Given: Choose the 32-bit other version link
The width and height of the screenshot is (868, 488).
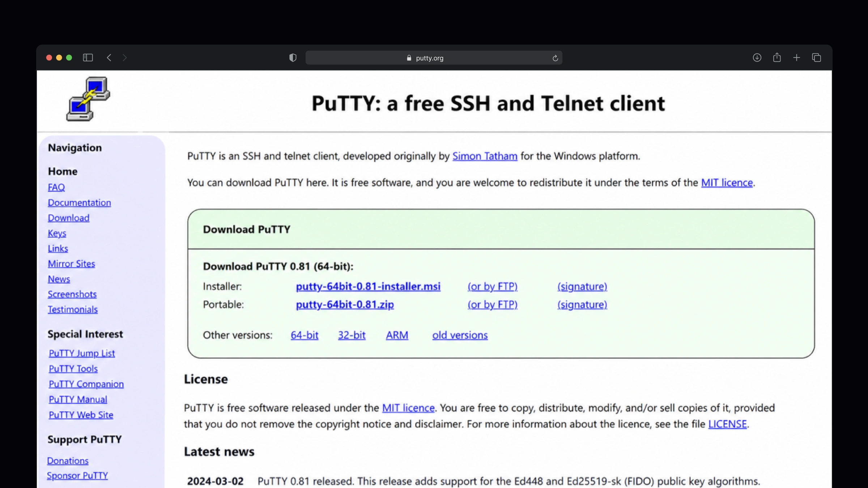Looking at the screenshot, I should (x=352, y=335).
